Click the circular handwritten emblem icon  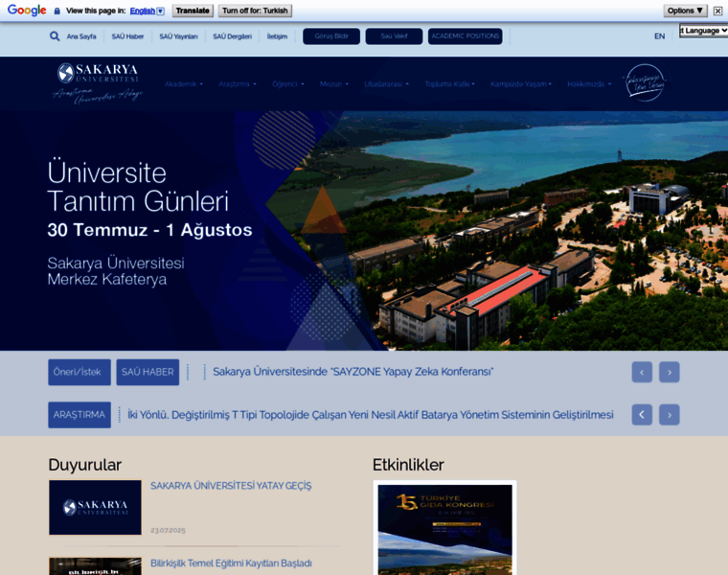point(645,82)
